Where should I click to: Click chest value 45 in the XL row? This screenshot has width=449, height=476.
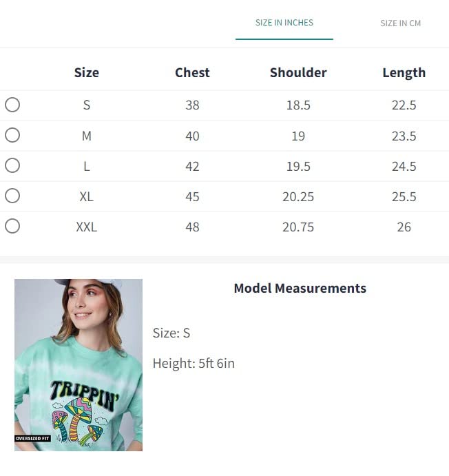192,196
